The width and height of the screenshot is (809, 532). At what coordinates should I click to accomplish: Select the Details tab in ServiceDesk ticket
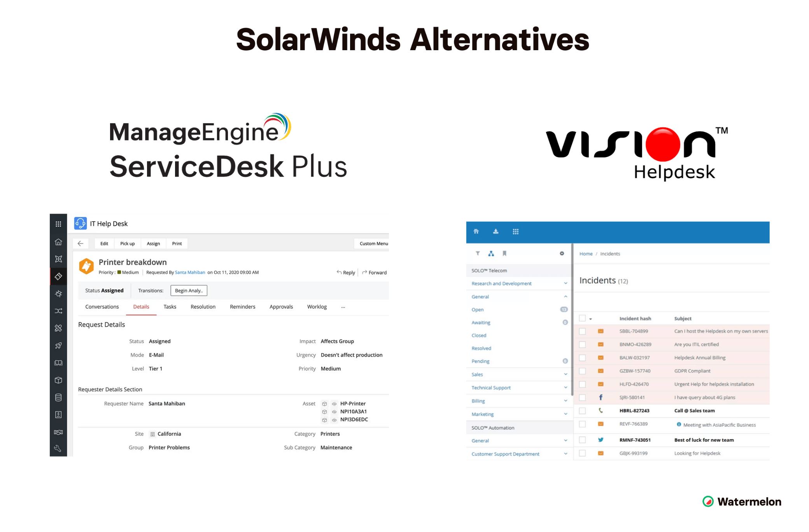pyautogui.click(x=141, y=306)
